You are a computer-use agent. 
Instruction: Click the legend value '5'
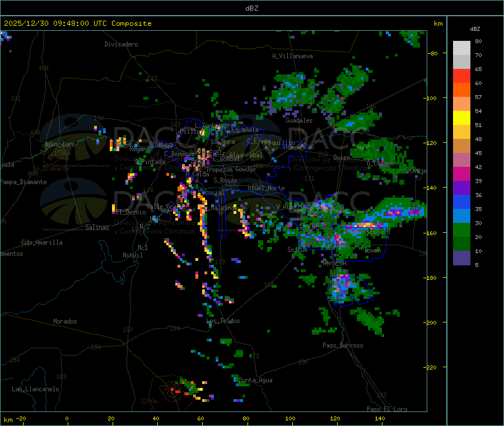477,265
